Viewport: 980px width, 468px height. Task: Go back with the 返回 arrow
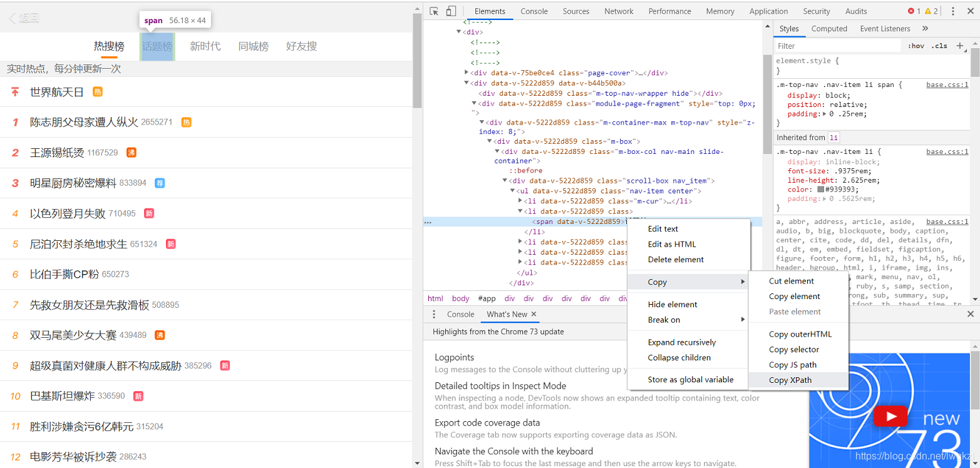point(24,18)
